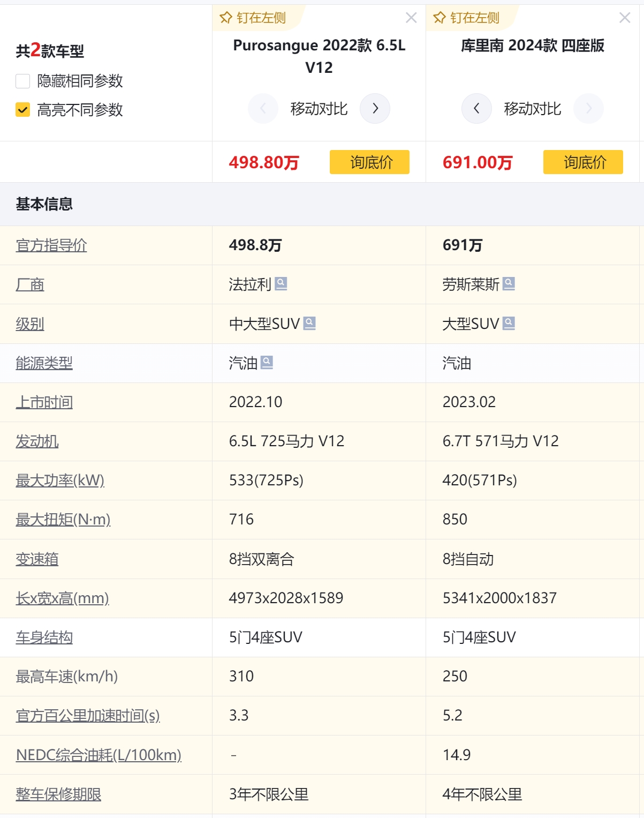Open the 厂商 parameter link
Image resolution: width=644 pixels, height=818 pixels.
pos(30,284)
